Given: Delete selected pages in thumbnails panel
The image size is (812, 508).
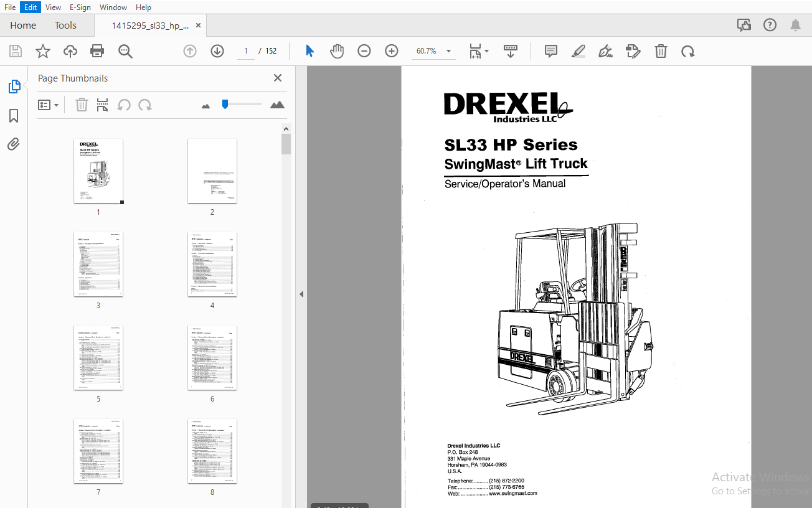Looking at the screenshot, I should (82, 105).
